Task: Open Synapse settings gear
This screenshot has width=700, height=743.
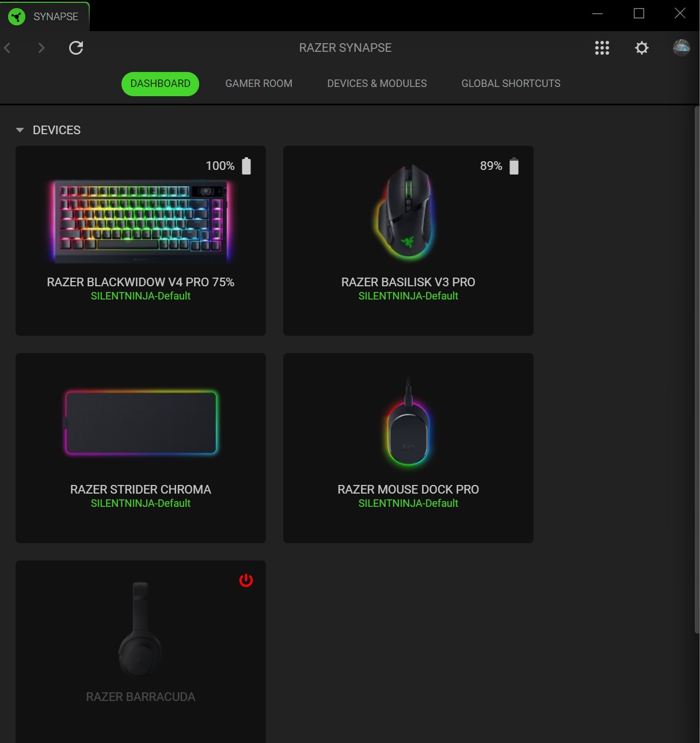Action: [642, 48]
